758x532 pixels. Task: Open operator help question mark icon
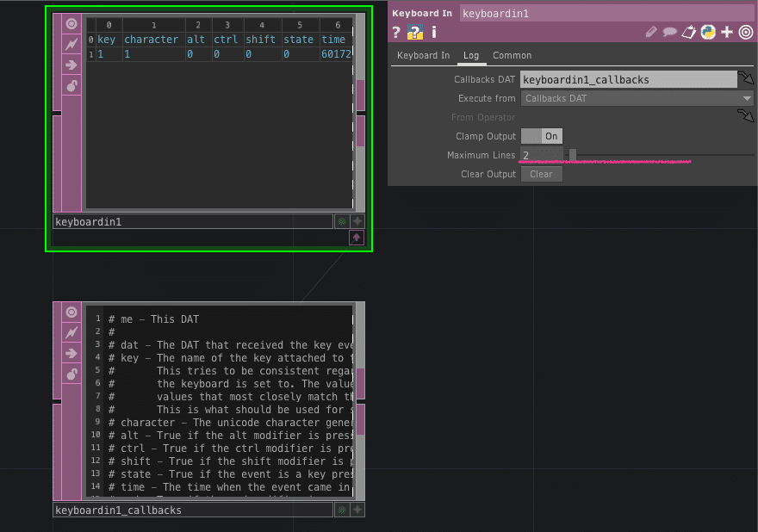pyautogui.click(x=396, y=33)
